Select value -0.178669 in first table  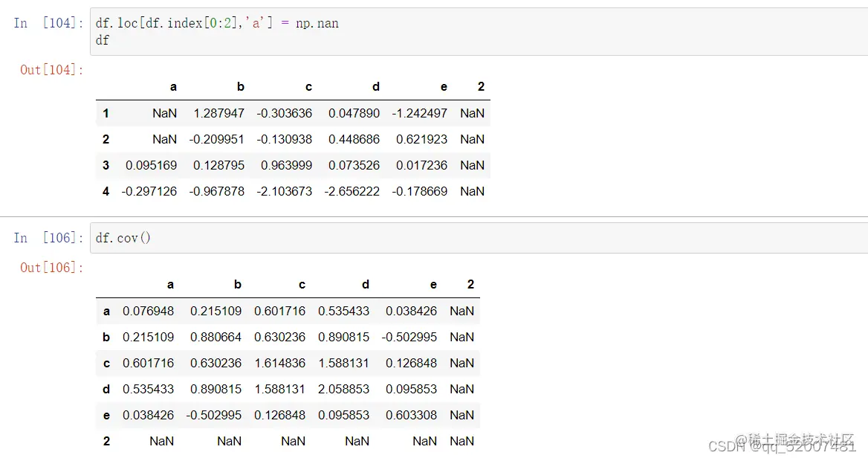[419, 192]
